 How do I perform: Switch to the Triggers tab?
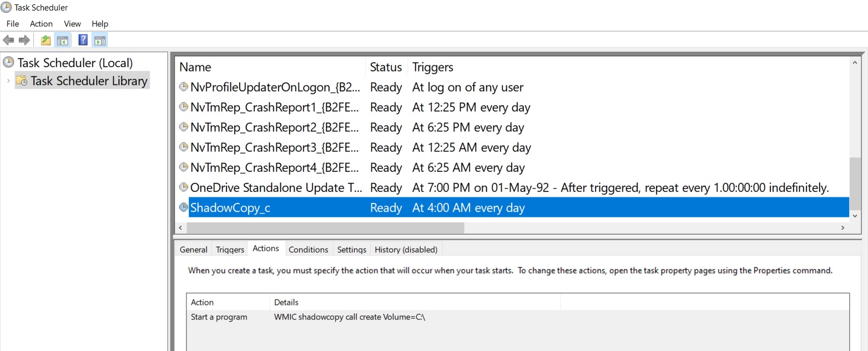pos(230,250)
